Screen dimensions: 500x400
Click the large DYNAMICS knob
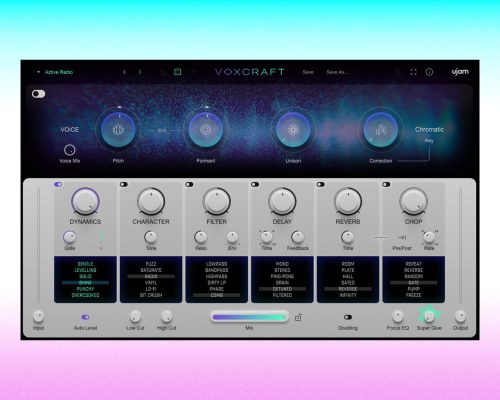[x=85, y=201]
